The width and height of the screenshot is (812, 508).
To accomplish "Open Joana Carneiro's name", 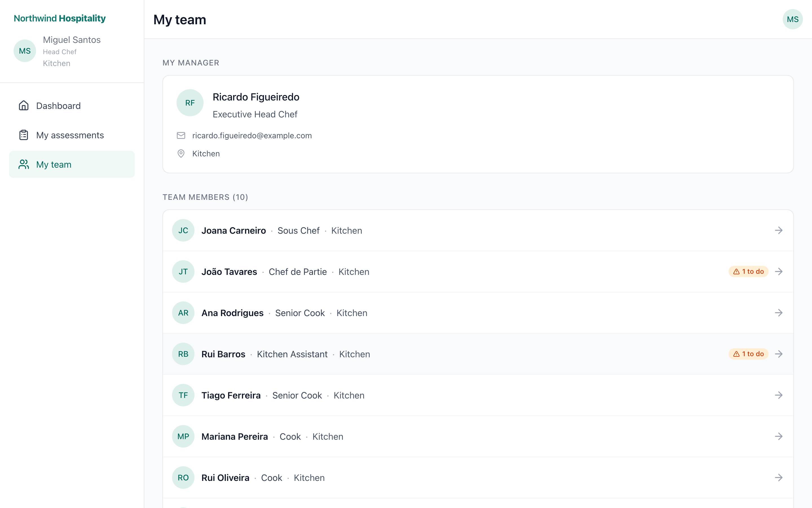I will 233,231.
